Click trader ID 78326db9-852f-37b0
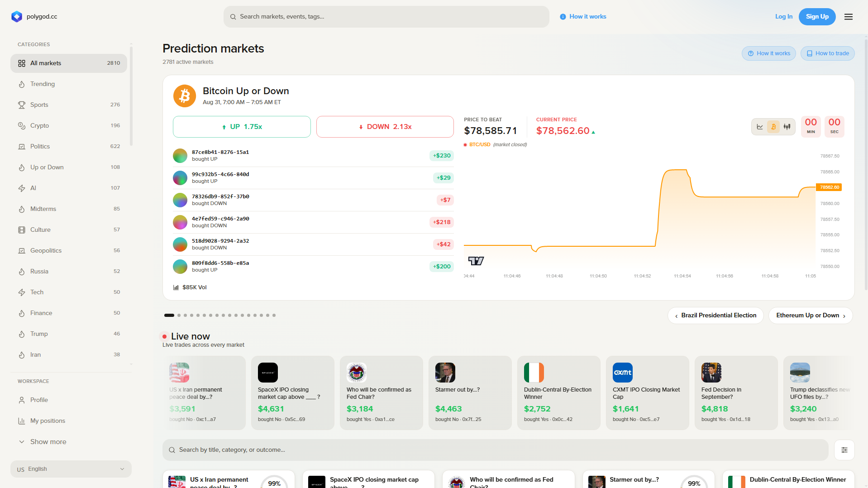 point(220,196)
